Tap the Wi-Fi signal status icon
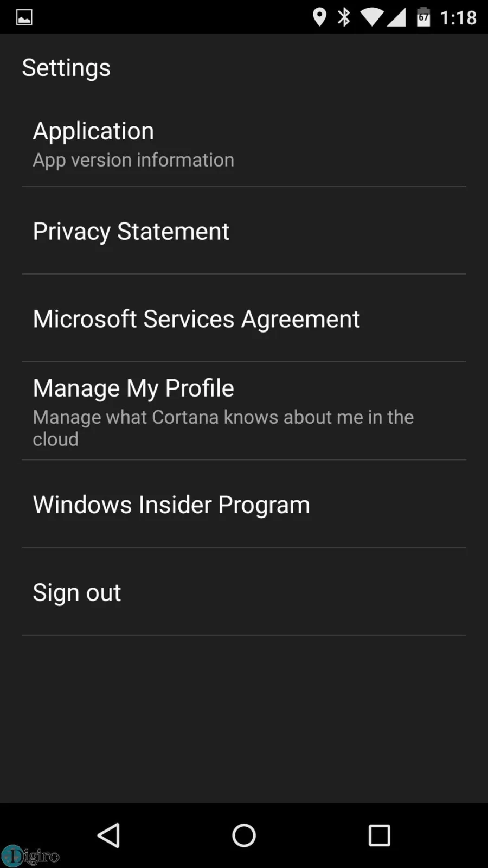The width and height of the screenshot is (488, 868). 372,17
